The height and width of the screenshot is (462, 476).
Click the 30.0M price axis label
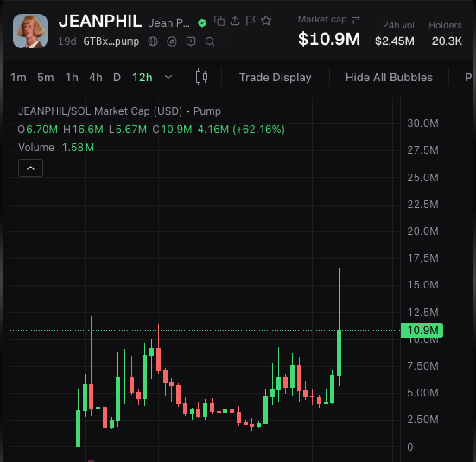click(423, 123)
